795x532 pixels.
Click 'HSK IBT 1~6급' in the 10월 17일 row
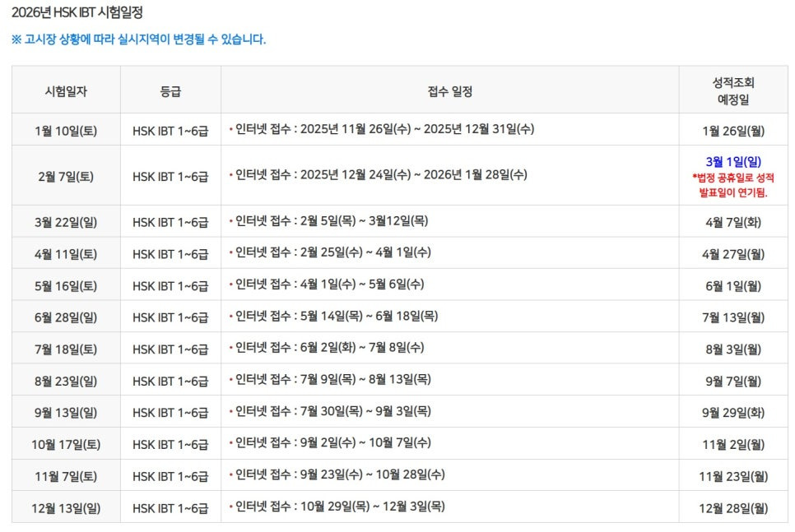(x=170, y=444)
